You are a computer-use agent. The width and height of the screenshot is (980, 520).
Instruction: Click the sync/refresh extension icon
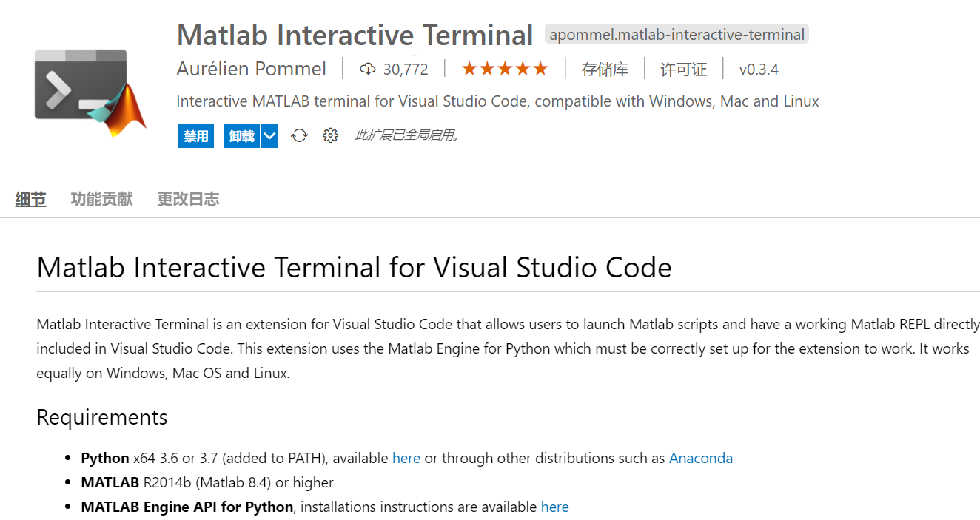click(x=299, y=135)
